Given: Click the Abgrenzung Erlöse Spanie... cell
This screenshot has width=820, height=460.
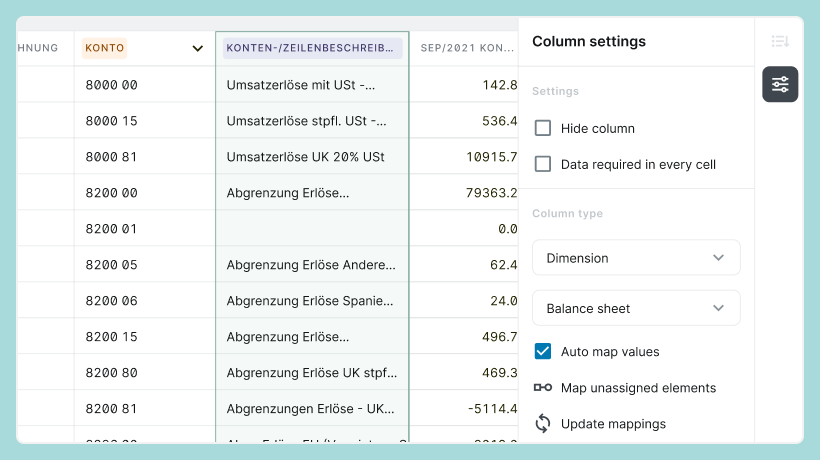Looking at the screenshot, I should pos(312,301).
